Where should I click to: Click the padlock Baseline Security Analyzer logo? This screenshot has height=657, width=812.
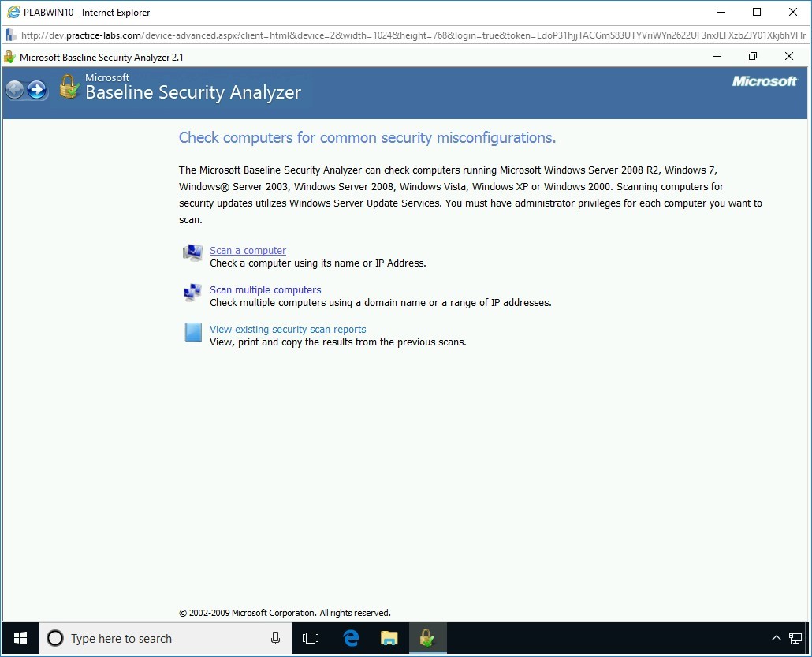[x=69, y=87]
